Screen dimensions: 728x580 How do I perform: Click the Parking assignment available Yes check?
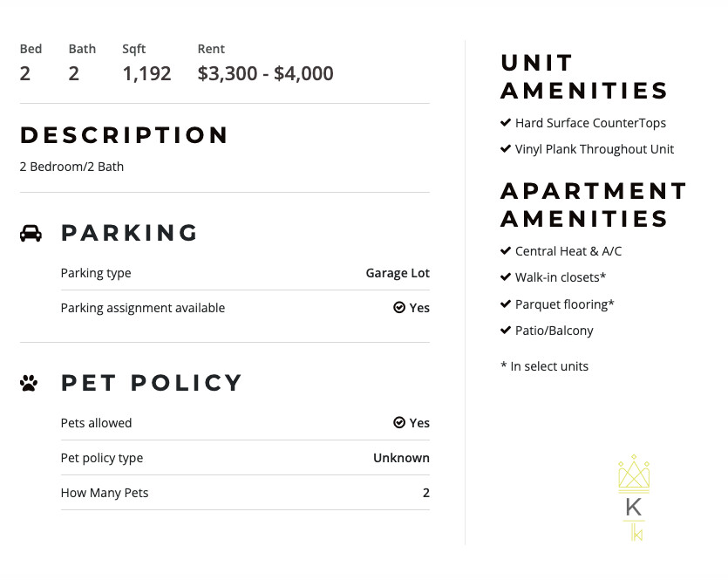pyautogui.click(x=399, y=308)
